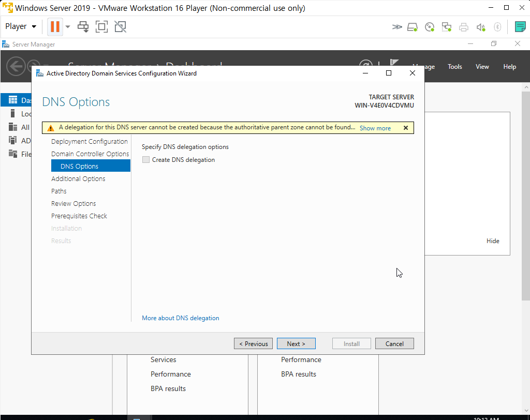The width and height of the screenshot is (530, 420).
Task: Click the network adapter device icon
Action: coord(447,27)
